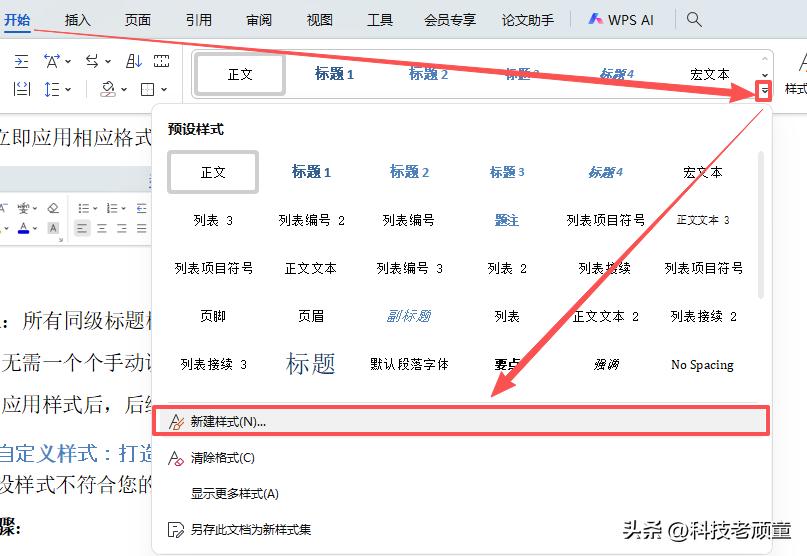Open the 论文助手 tab
This screenshot has height=556, width=807.
(x=528, y=20)
